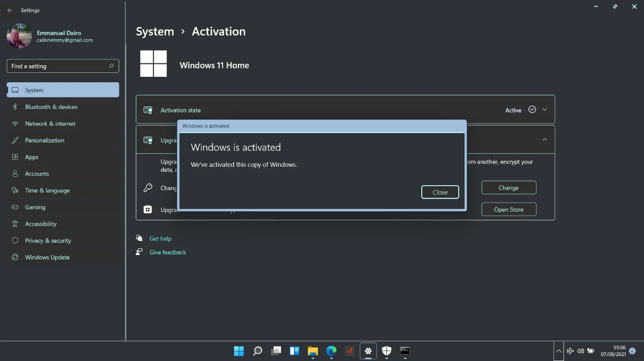Select System in the sidebar

click(63, 90)
